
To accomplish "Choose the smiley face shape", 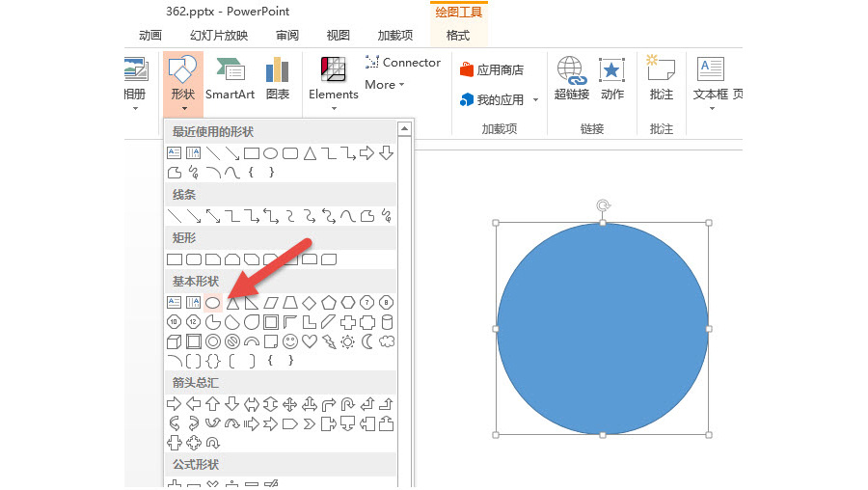I will pyautogui.click(x=290, y=341).
